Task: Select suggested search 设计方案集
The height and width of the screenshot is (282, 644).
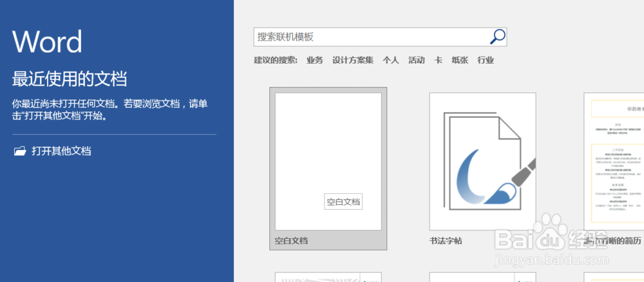Action: 353,61
